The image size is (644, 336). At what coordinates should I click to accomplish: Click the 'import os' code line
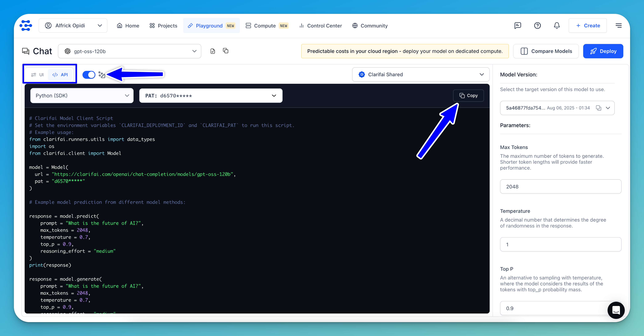pyautogui.click(x=42, y=146)
